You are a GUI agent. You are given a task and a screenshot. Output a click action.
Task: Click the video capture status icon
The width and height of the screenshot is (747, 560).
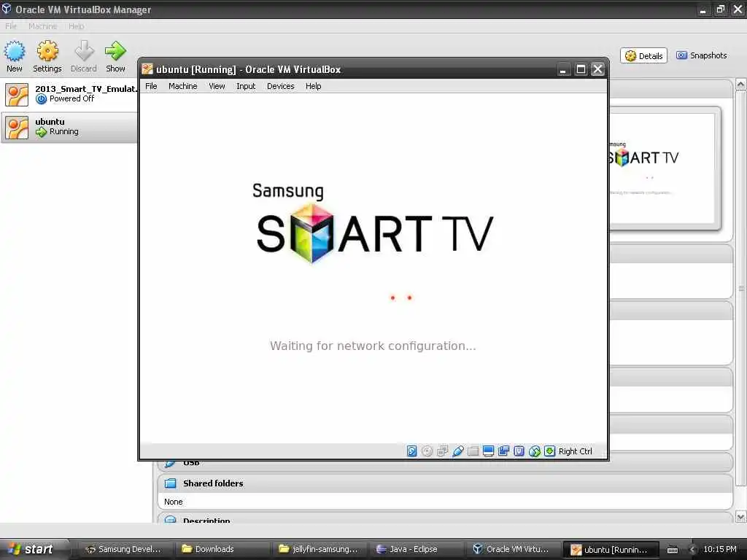tap(503, 451)
